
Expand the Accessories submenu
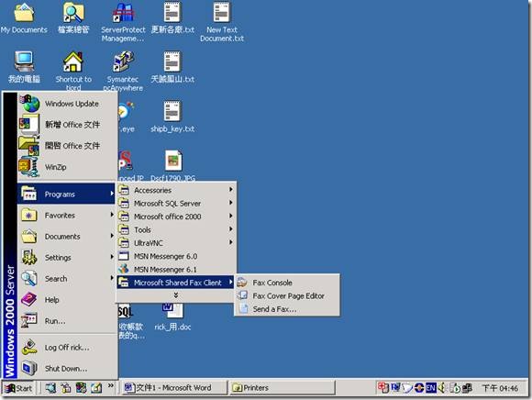click(176, 190)
